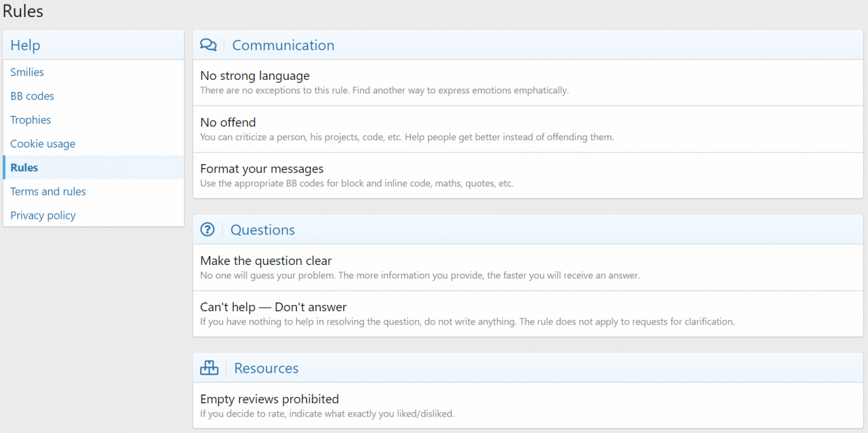Select "Can't help — Don't answer" rule
The height and width of the screenshot is (433, 868).
(273, 307)
